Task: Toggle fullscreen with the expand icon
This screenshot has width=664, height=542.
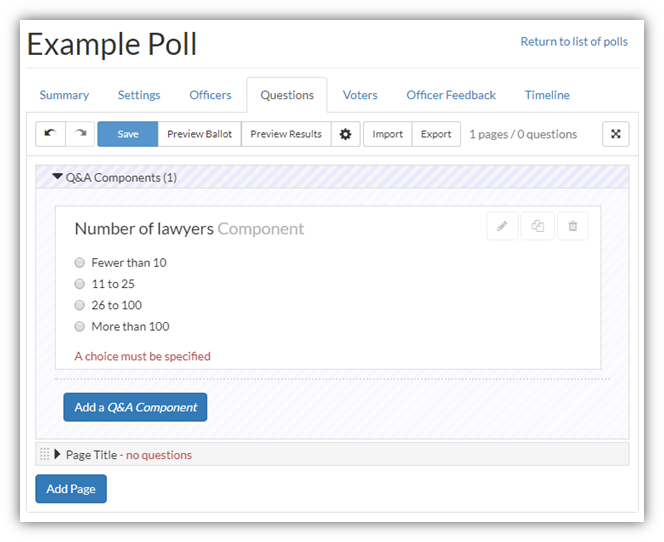Action: pyautogui.click(x=616, y=134)
